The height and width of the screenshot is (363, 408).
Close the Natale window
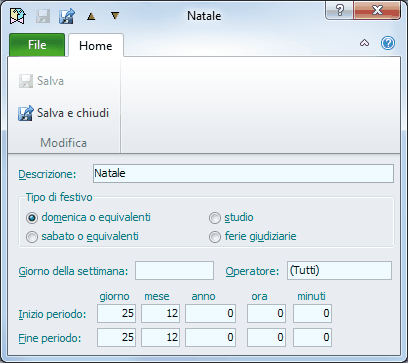(377, 11)
